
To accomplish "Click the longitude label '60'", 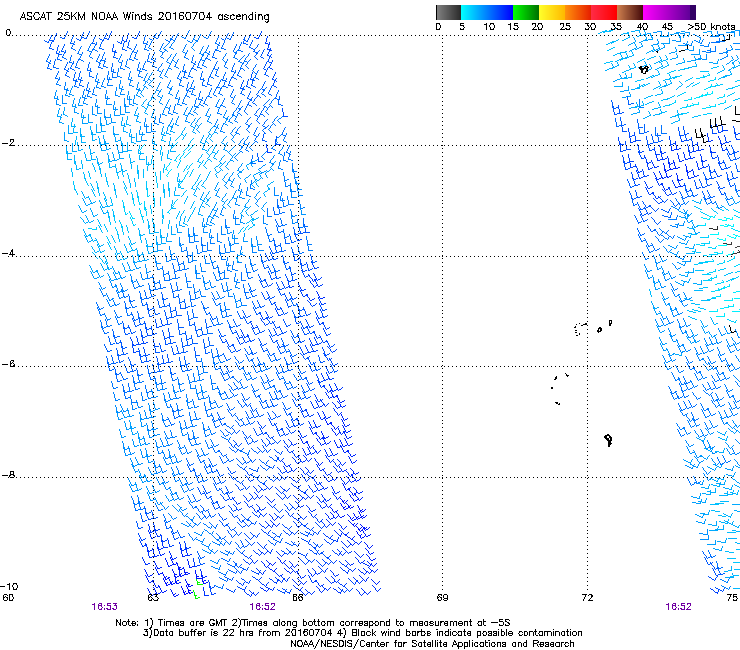I will (8, 598).
